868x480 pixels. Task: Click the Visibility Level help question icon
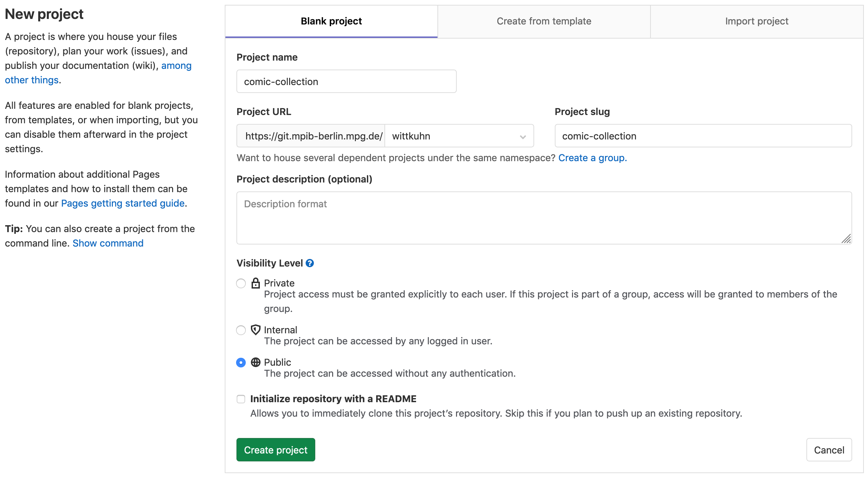[x=310, y=263]
